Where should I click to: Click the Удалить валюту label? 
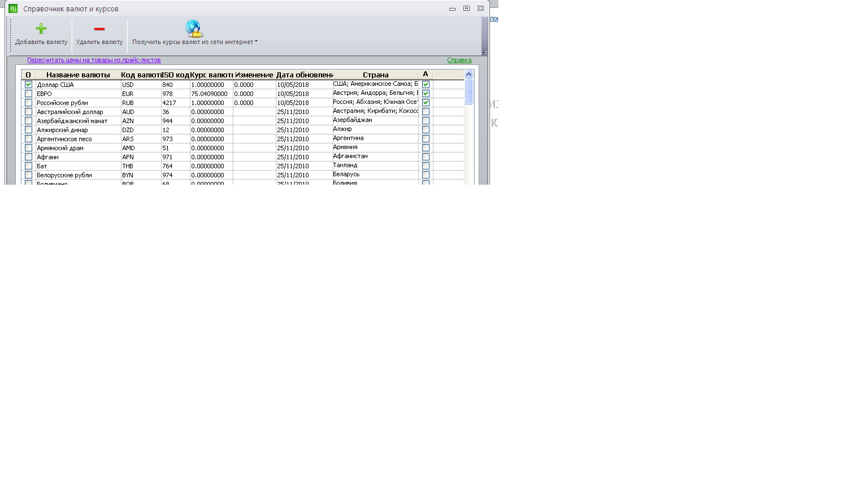click(x=99, y=42)
